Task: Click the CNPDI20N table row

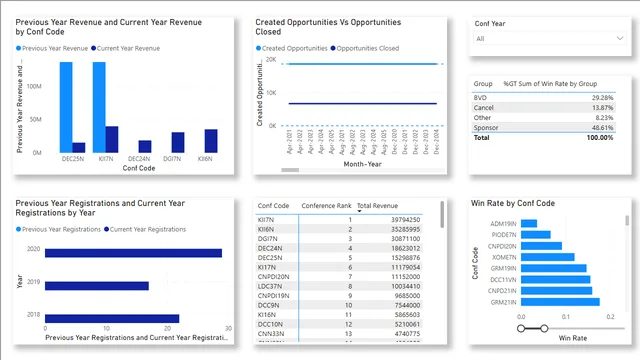Action: (x=339, y=277)
